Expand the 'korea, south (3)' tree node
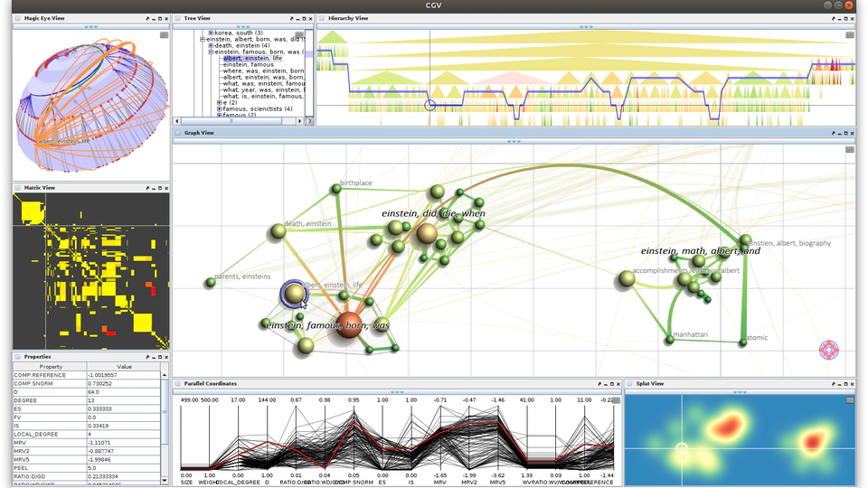Viewport: 868px width, 488px height. click(211, 33)
